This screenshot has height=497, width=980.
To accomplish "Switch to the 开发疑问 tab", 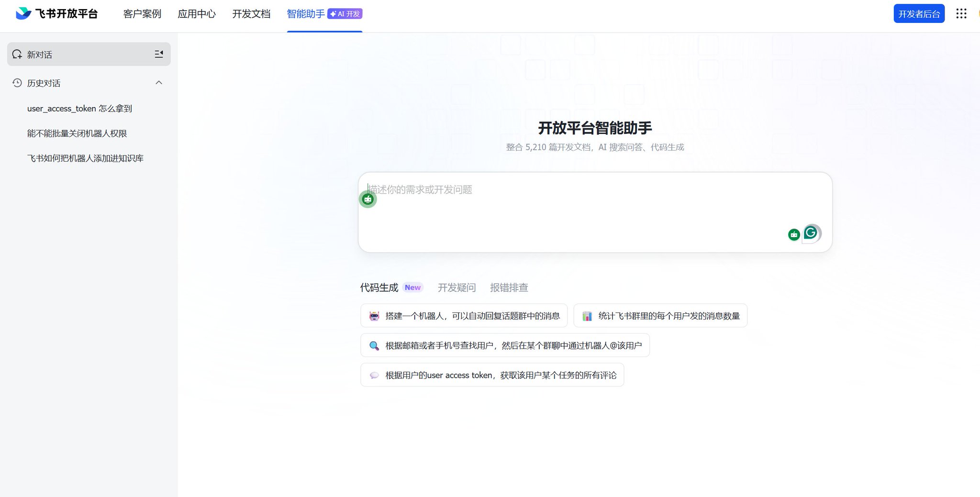I will pyautogui.click(x=457, y=287).
